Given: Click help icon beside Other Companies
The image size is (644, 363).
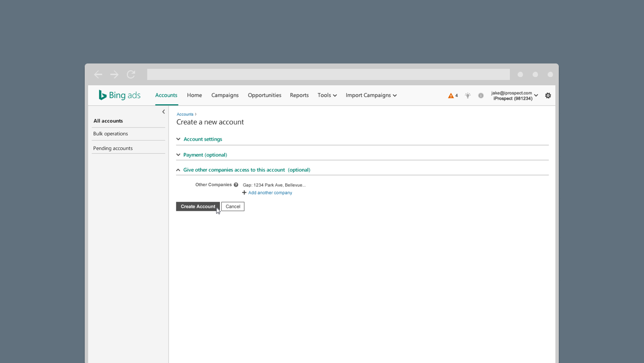Looking at the screenshot, I should [236, 185].
